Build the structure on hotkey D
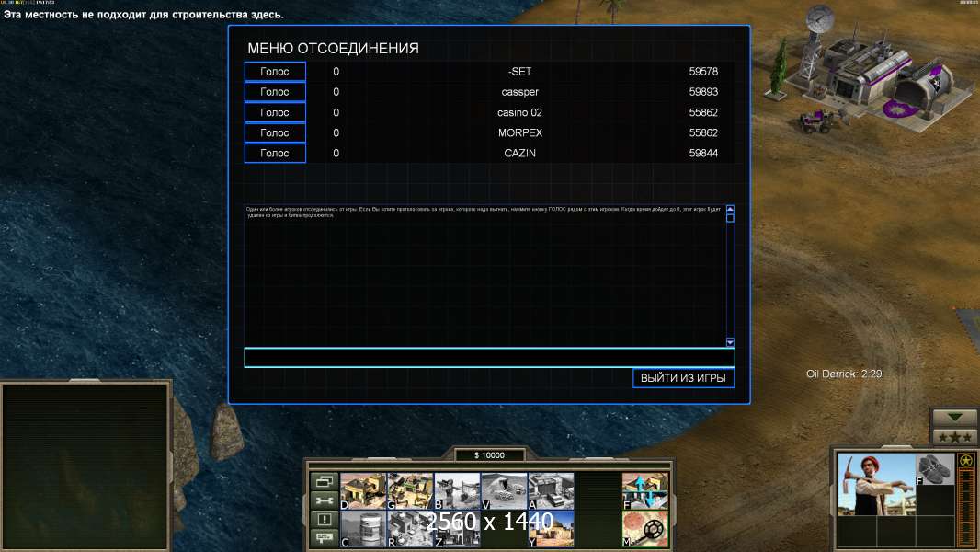The height and width of the screenshot is (552, 980). (363, 491)
